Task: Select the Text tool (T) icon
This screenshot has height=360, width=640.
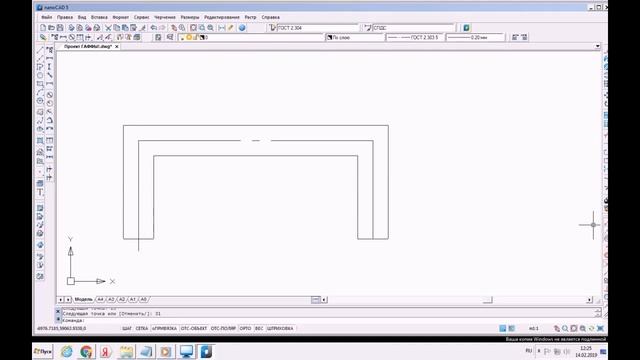Action: (x=40, y=192)
